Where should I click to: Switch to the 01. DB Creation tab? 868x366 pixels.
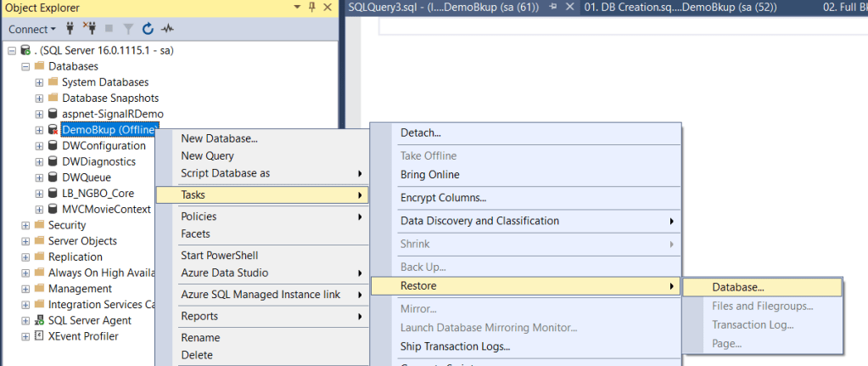pos(680,8)
